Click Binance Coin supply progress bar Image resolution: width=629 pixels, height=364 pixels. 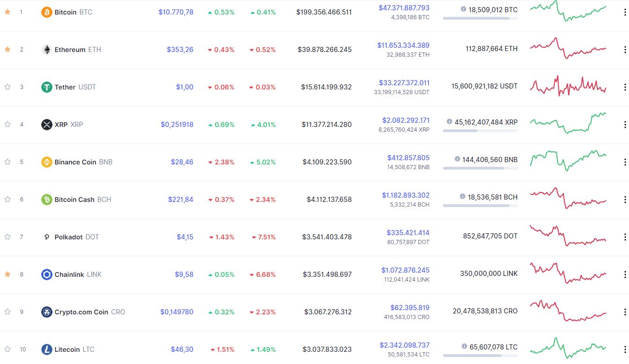(480, 168)
